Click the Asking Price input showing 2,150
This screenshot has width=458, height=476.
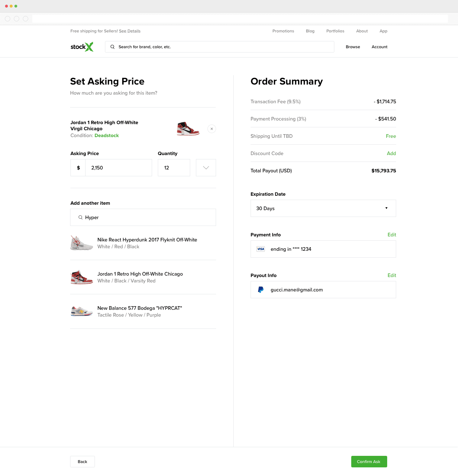tap(119, 168)
